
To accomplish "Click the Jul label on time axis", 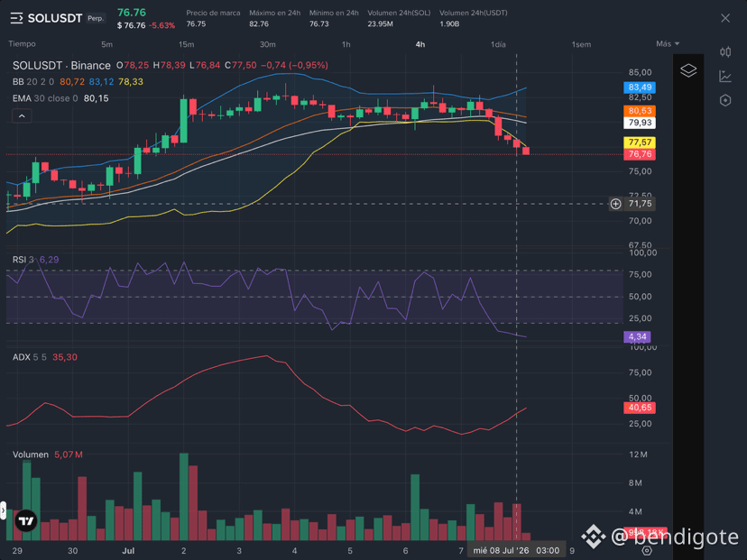I will point(128,551).
